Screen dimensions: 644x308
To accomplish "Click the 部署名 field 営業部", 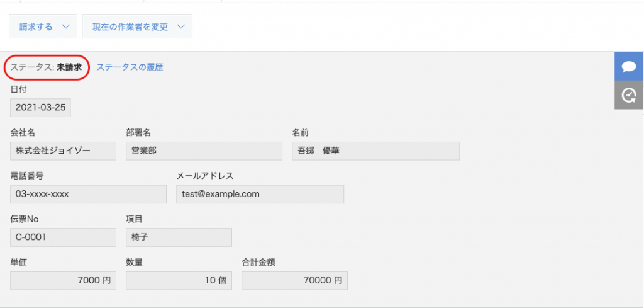I will (x=204, y=151).
